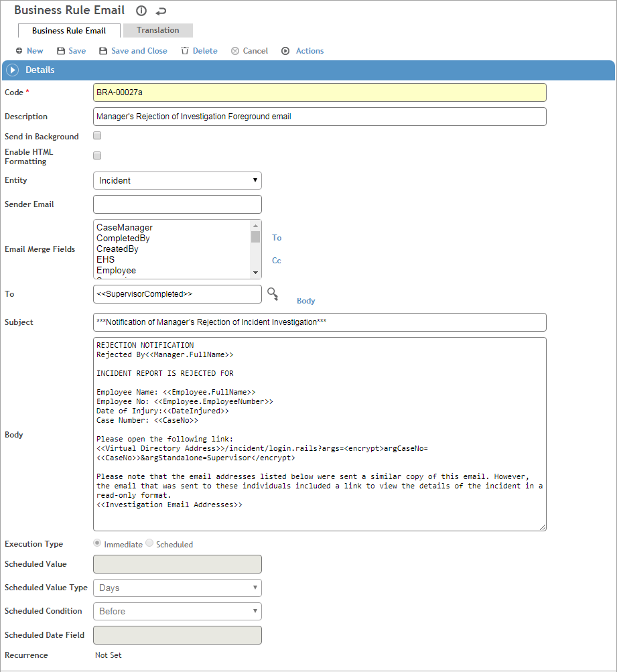This screenshot has width=617, height=672.
Task: Open the Scheduled Value Type Days dropdown
Action: [178, 588]
